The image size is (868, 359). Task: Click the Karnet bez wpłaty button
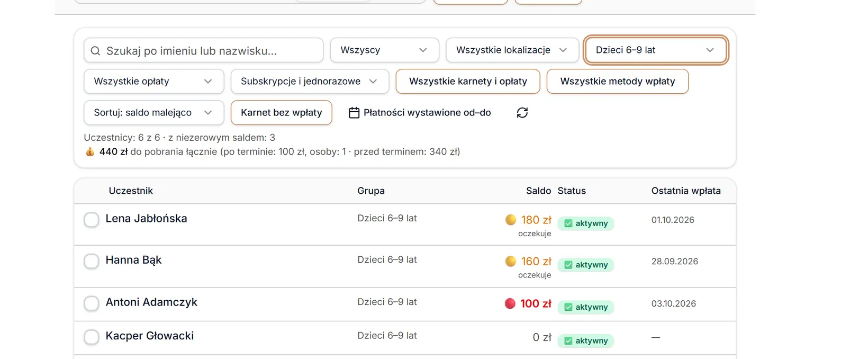click(282, 113)
